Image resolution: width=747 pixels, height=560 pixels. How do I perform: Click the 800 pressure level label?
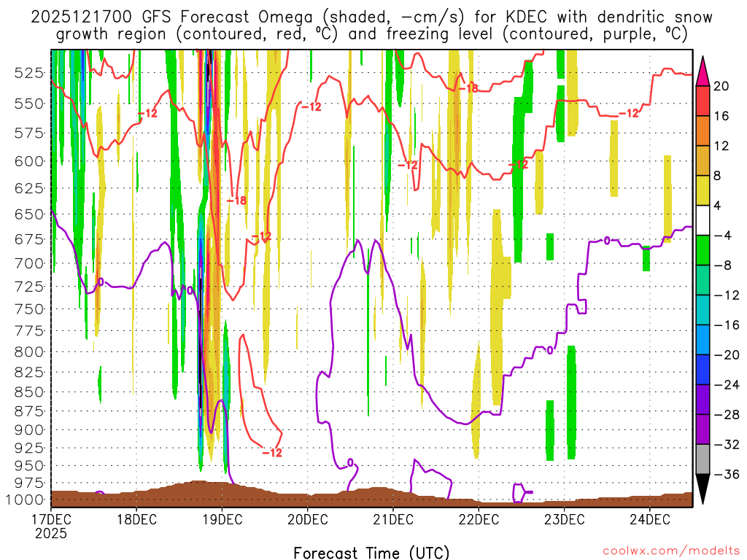pos(28,352)
